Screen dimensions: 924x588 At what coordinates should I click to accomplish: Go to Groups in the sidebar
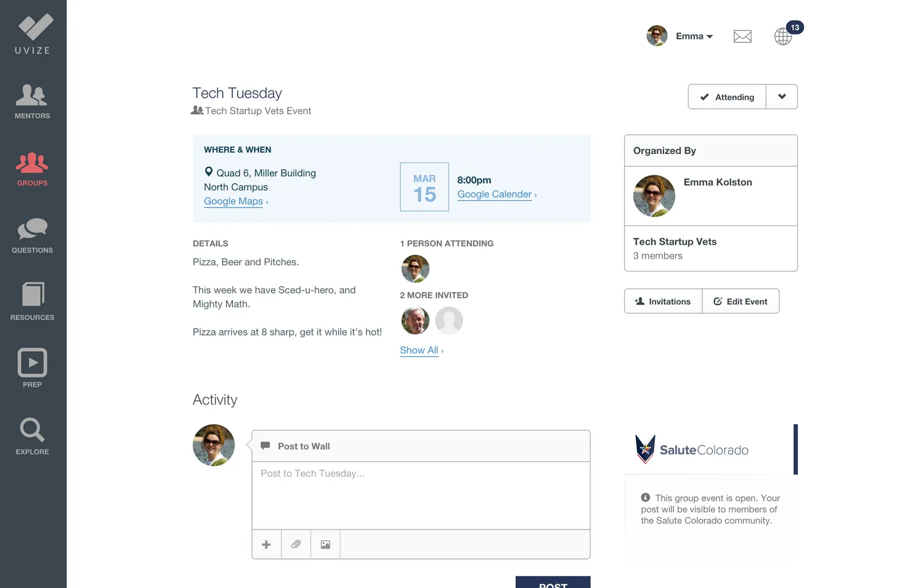pos(32,169)
